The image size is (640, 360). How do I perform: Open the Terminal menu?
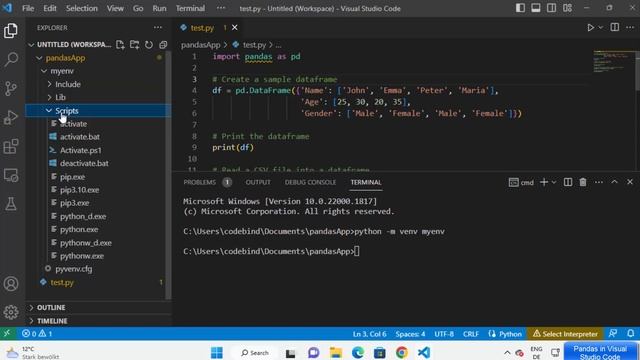(x=190, y=8)
